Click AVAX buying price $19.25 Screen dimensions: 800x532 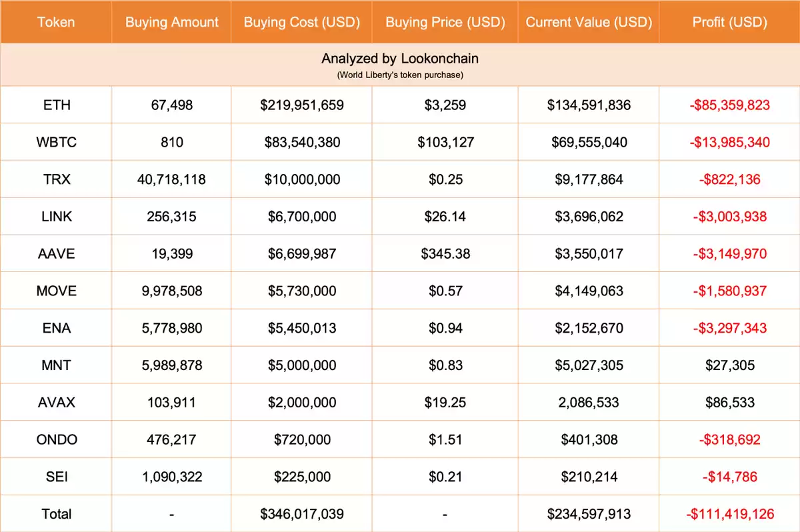pos(445,403)
